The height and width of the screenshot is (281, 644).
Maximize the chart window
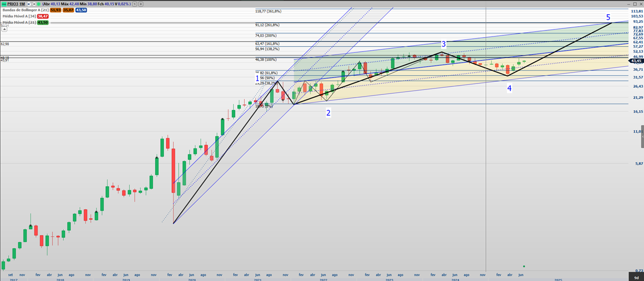click(x=635, y=4)
